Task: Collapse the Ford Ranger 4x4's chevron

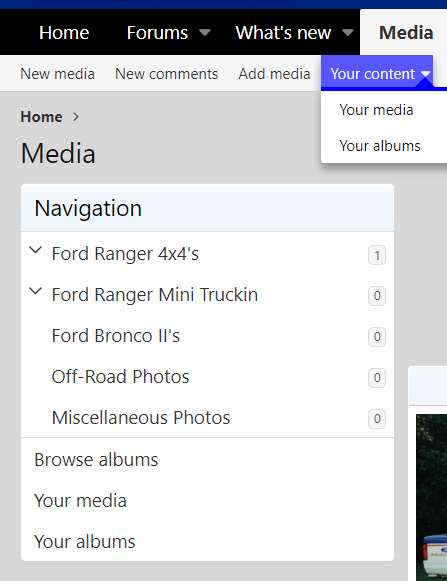Action: tap(36, 250)
